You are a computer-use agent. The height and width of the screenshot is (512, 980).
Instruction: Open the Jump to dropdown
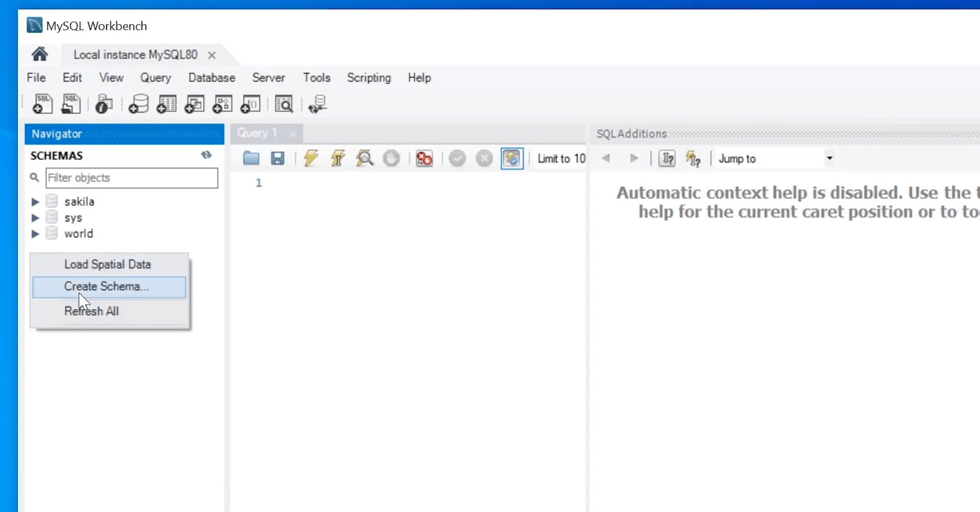click(x=829, y=158)
